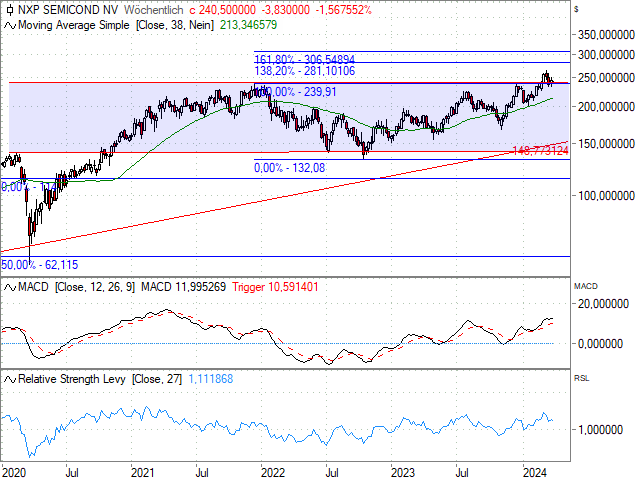Click the 100,000000 price axis label
This screenshot has width=640, height=480.
click(x=607, y=196)
